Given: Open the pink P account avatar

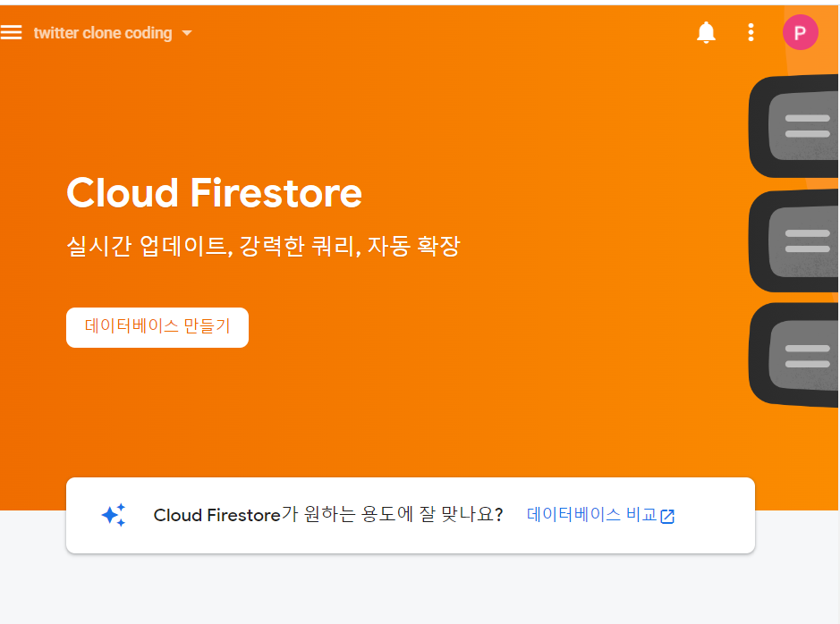Looking at the screenshot, I should (x=801, y=33).
